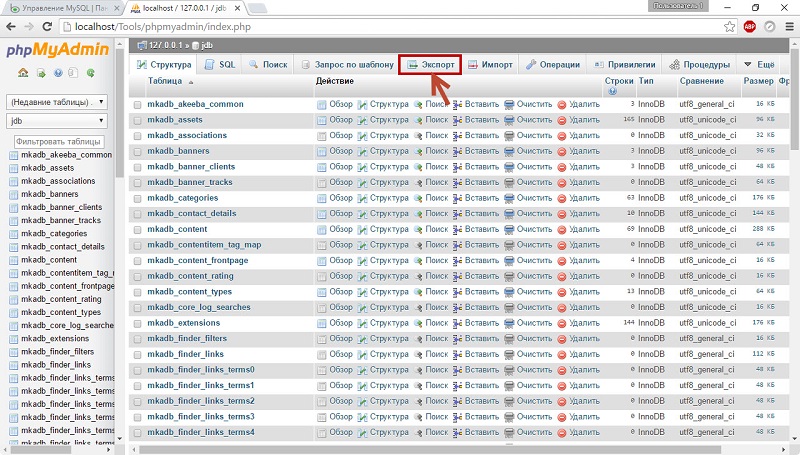Image resolution: width=800 pixels, height=455 pixels.
Task: Open mkadb_content_frontpage table link
Action: point(198,261)
